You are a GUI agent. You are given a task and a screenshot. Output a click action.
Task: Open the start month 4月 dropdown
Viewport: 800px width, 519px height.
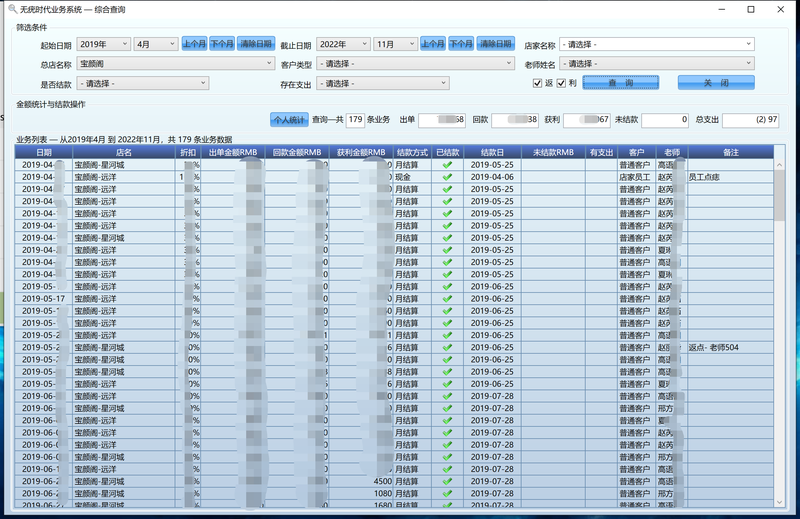156,44
